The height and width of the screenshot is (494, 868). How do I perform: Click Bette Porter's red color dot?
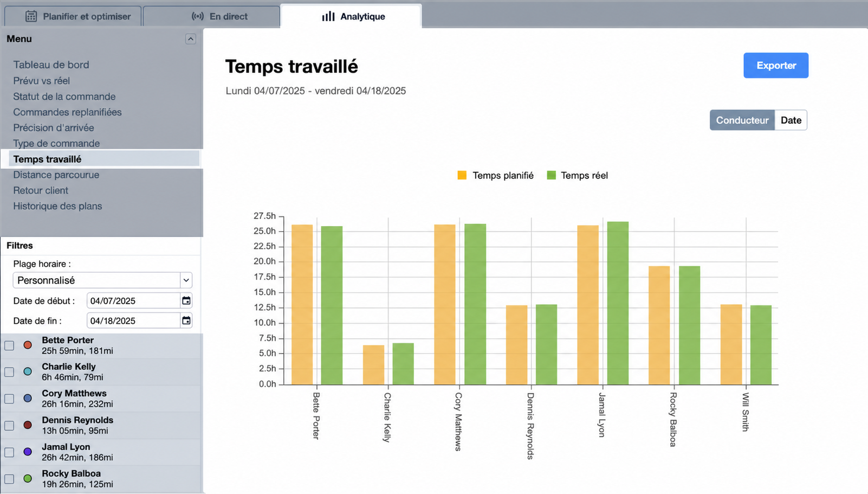tap(28, 345)
